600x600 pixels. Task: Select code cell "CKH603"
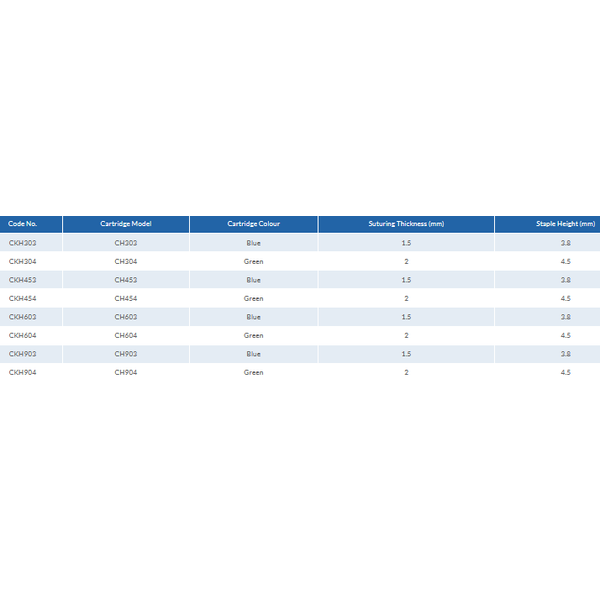click(23, 317)
